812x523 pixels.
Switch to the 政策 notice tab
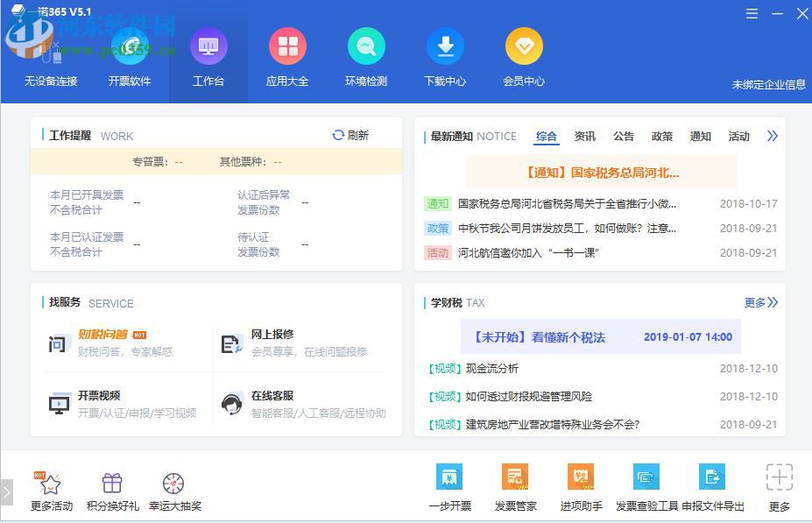(x=662, y=136)
